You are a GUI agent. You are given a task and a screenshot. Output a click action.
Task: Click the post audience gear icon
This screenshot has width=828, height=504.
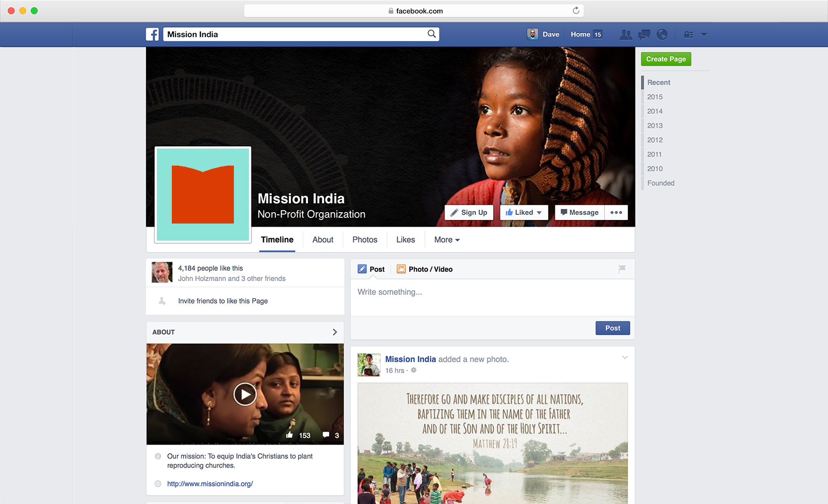(x=413, y=370)
